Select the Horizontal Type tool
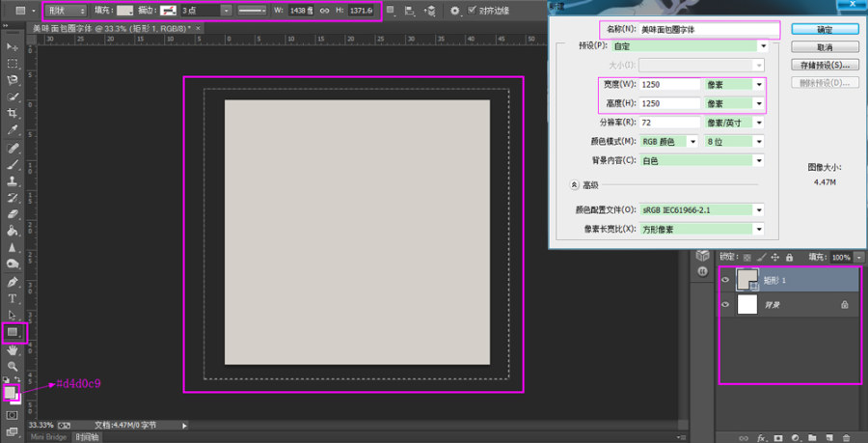This screenshot has width=868, height=443. [x=13, y=299]
